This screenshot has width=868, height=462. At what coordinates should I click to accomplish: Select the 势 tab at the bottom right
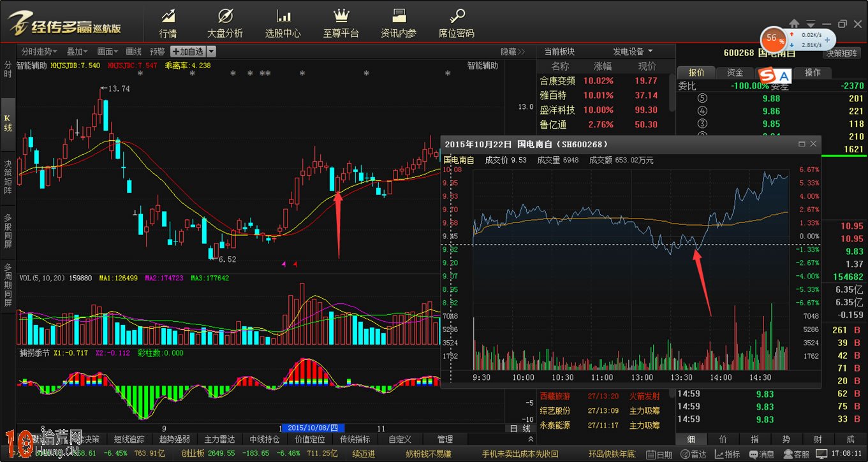point(787,440)
